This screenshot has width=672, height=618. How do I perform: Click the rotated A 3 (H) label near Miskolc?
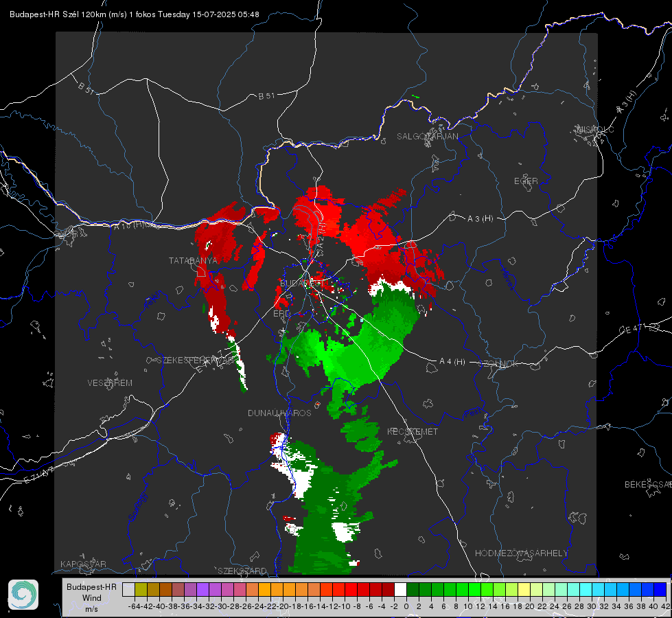627,102
